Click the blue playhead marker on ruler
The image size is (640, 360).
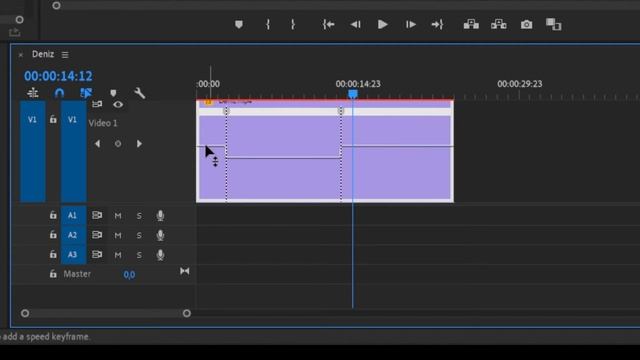tap(353, 94)
